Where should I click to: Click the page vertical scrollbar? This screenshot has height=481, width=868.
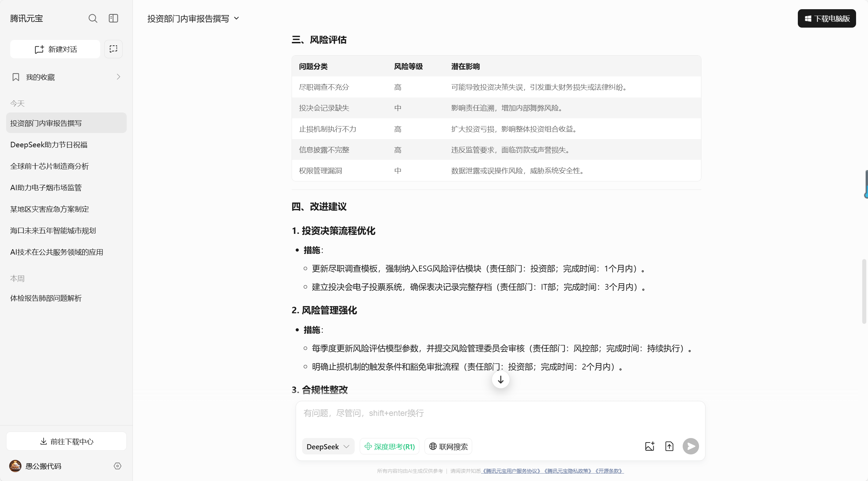[x=864, y=291]
